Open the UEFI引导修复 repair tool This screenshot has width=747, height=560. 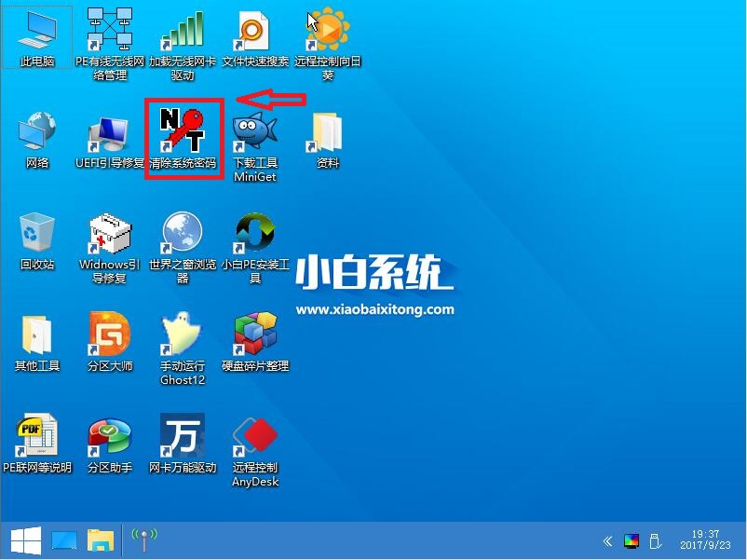(109, 130)
